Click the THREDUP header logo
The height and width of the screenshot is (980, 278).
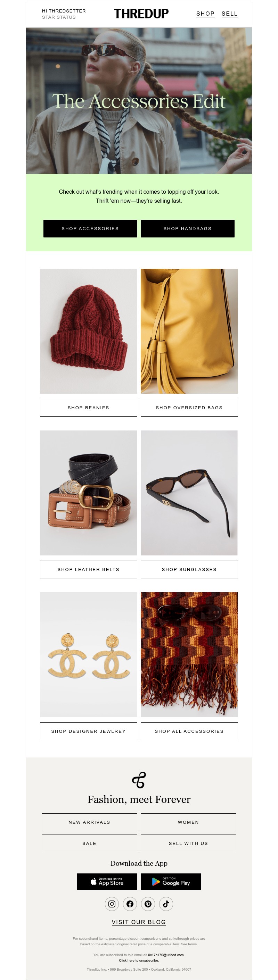(x=141, y=14)
